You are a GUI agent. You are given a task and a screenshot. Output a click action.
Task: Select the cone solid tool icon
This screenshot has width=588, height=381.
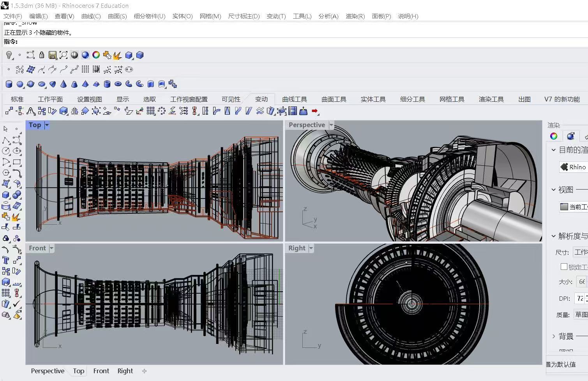click(64, 84)
